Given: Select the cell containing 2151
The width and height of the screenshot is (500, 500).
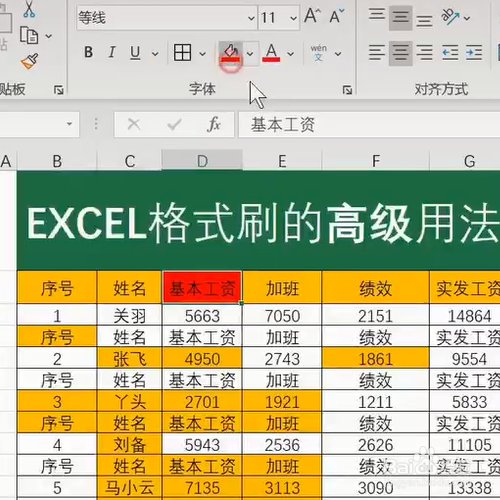Looking at the screenshot, I should click(x=376, y=315).
